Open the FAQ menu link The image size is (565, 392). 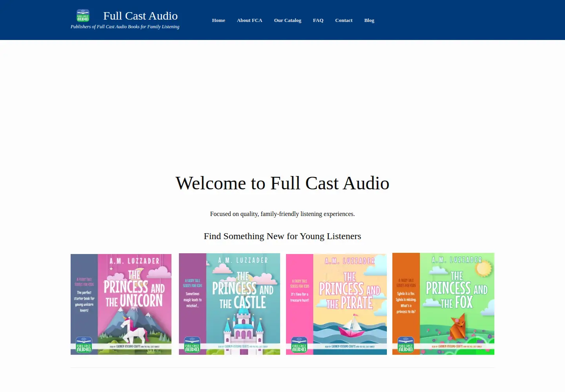[x=318, y=20]
